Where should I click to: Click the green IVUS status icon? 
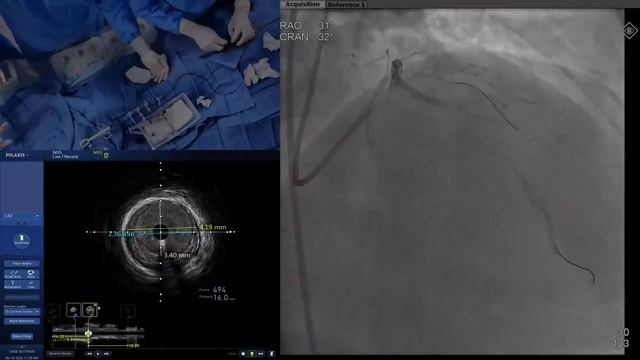(x=106, y=156)
